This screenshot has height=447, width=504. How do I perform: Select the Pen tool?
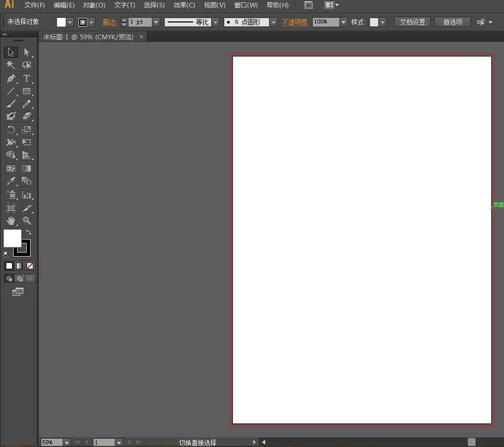click(x=11, y=78)
